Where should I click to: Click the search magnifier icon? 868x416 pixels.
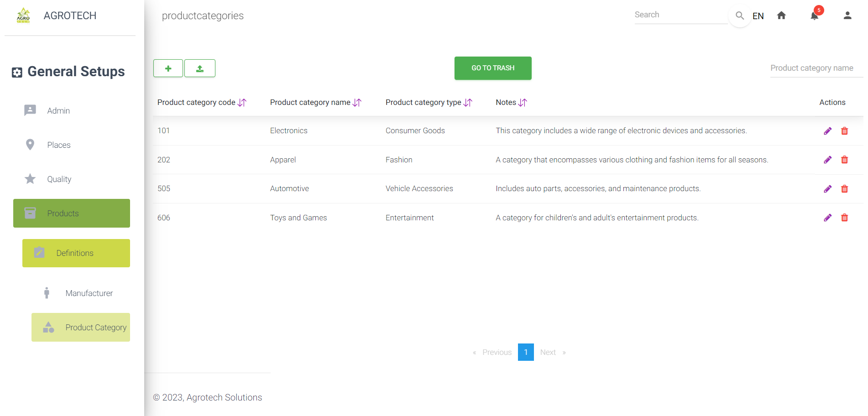coord(740,16)
